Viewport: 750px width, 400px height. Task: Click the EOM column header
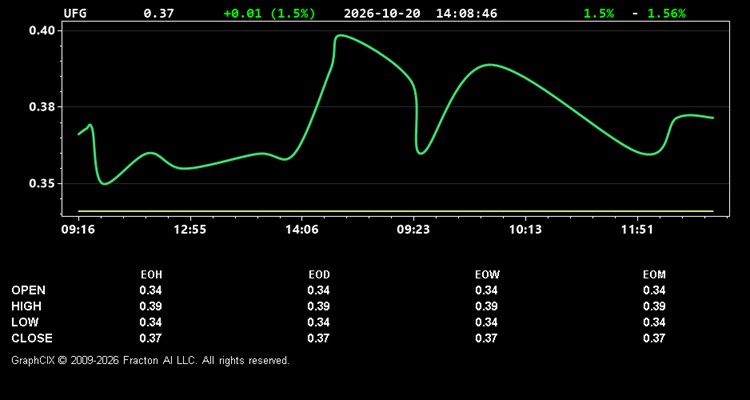click(x=654, y=275)
